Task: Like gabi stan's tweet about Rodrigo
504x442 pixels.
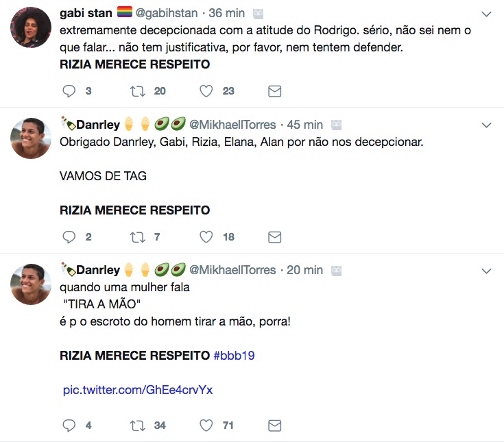Action: pyautogui.click(x=206, y=91)
